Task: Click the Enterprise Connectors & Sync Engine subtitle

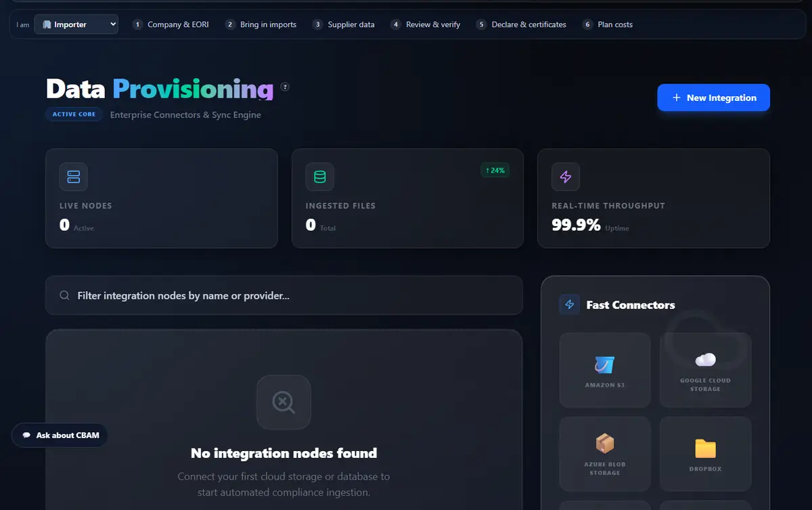Action: pyautogui.click(x=185, y=114)
